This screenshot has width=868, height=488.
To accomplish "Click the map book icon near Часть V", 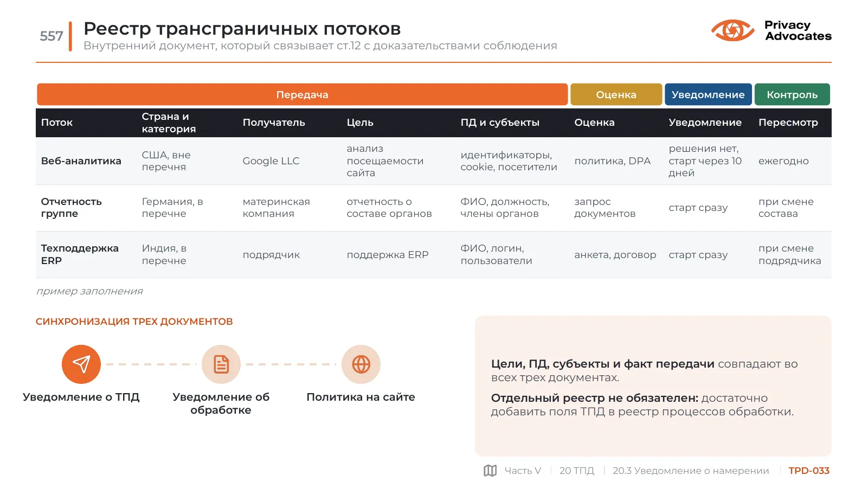I will tap(490, 471).
